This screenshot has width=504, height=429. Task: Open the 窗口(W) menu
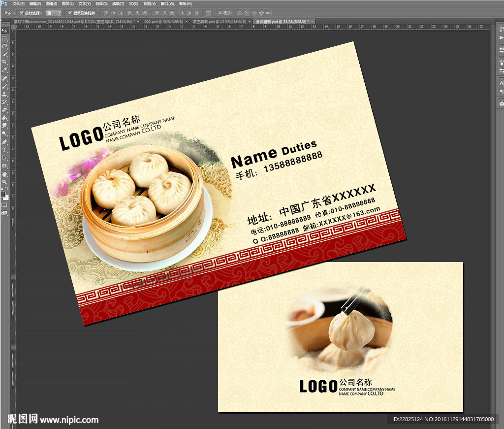tap(167, 3)
